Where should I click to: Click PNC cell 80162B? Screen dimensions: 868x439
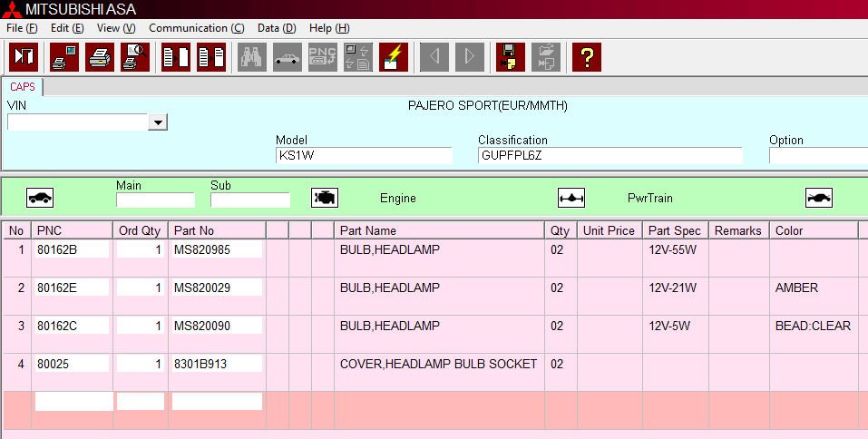(x=72, y=249)
